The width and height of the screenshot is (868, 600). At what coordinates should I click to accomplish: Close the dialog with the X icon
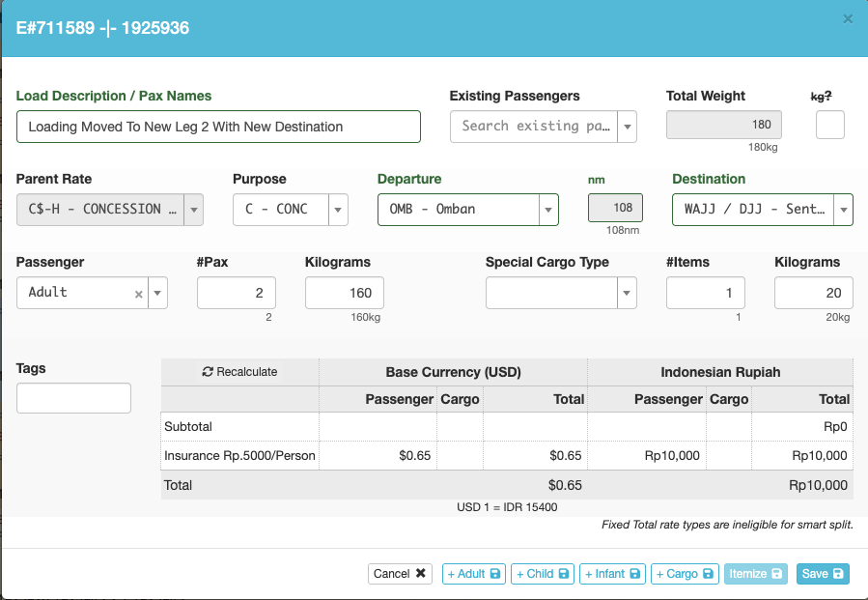pyautogui.click(x=848, y=18)
